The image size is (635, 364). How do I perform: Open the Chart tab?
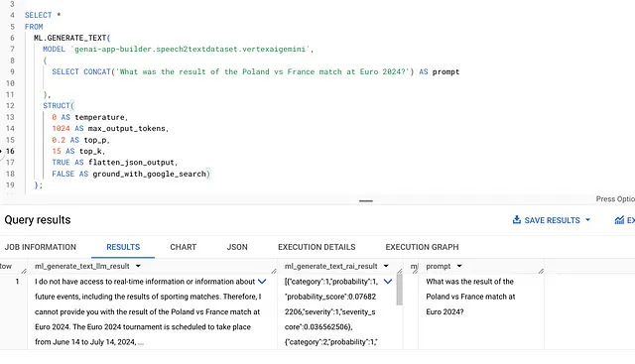point(183,247)
